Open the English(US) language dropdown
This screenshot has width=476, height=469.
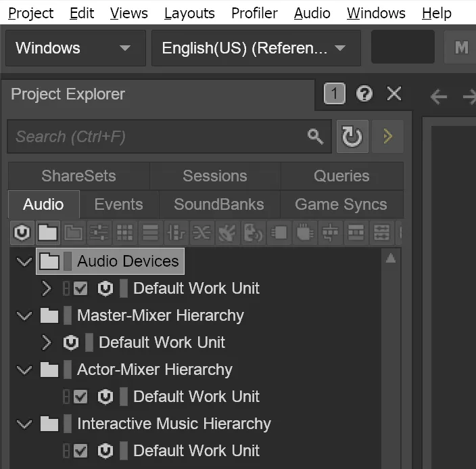point(255,48)
